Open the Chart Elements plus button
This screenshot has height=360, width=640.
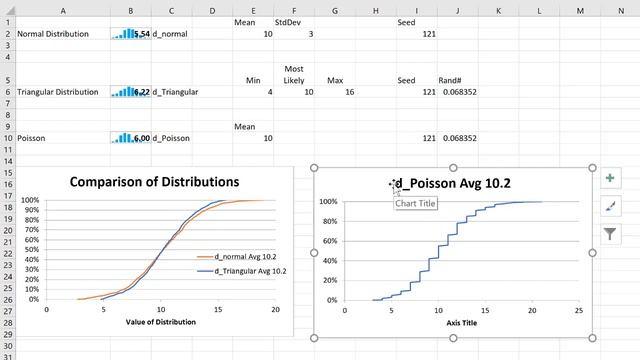610,178
